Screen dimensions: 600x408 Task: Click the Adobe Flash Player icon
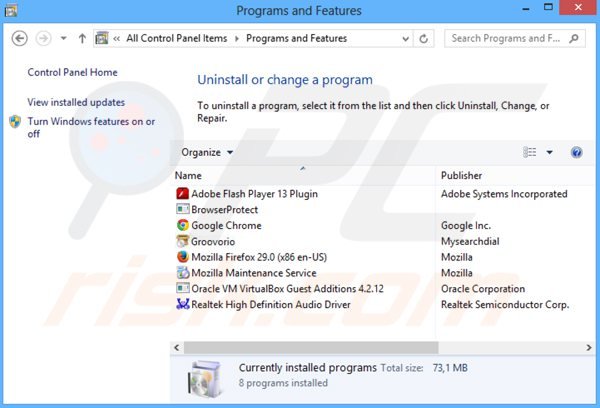[x=183, y=193]
